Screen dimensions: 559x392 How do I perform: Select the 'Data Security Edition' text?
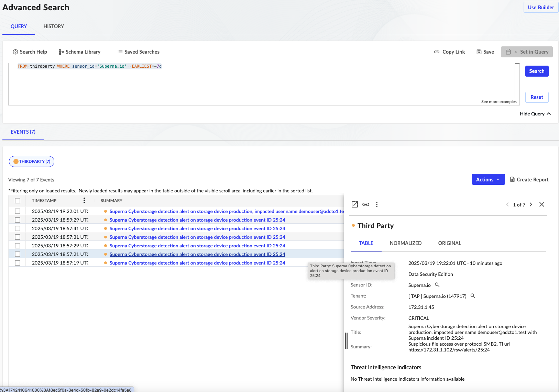click(431, 274)
